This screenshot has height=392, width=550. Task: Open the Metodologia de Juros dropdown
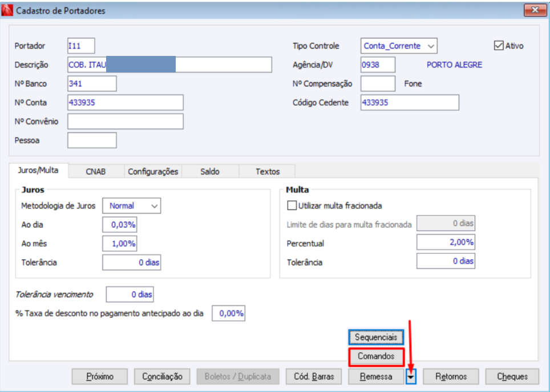(x=132, y=205)
